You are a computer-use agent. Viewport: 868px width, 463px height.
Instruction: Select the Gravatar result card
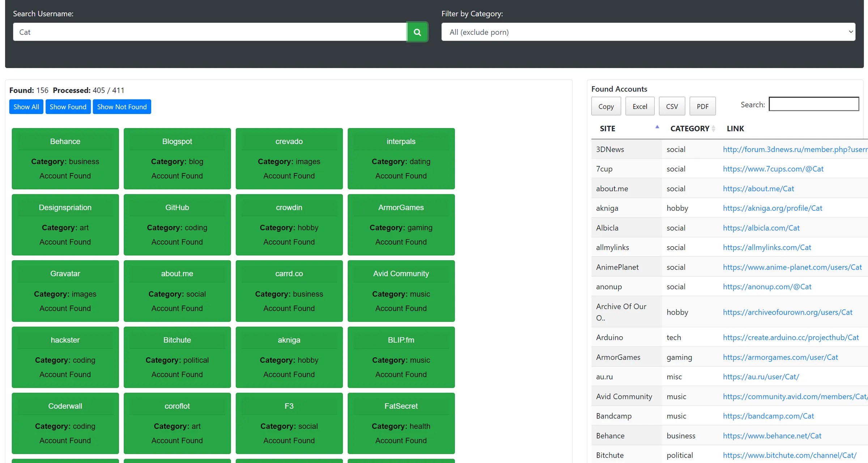pyautogui.click(x=65, y=291)
